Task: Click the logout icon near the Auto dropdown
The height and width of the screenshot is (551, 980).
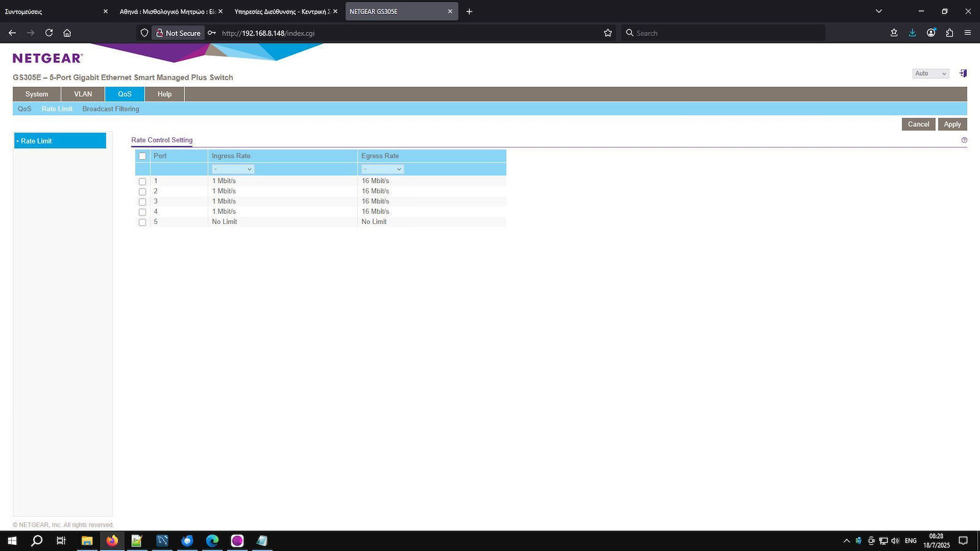Action: pos(963,73)
